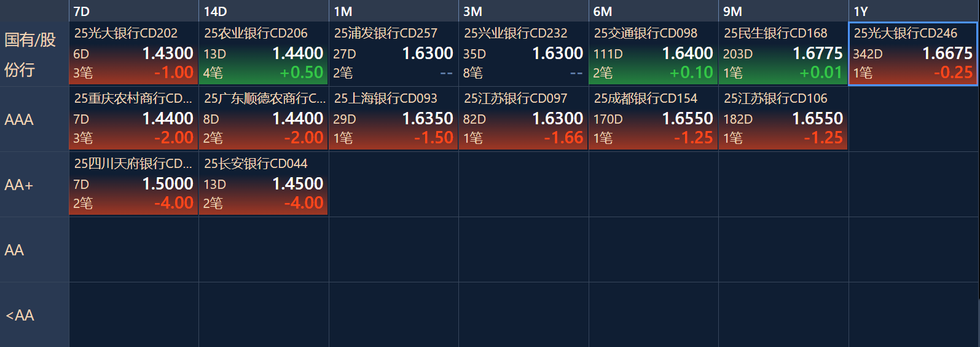The height and width of the screenshot is (347, 980).
Task: Click the 27D remaining days label
Action: (x=345, y=54)
